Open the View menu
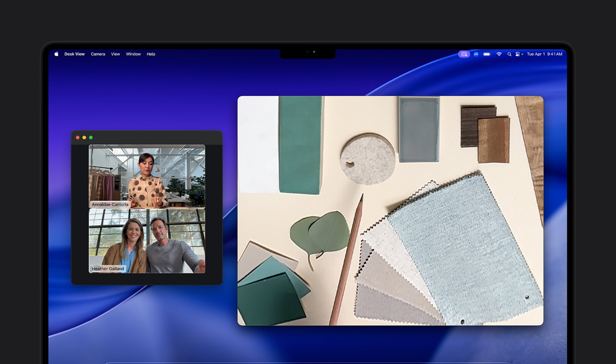The width and height of the screenshot is (616, 364). (x=115, y=54)
